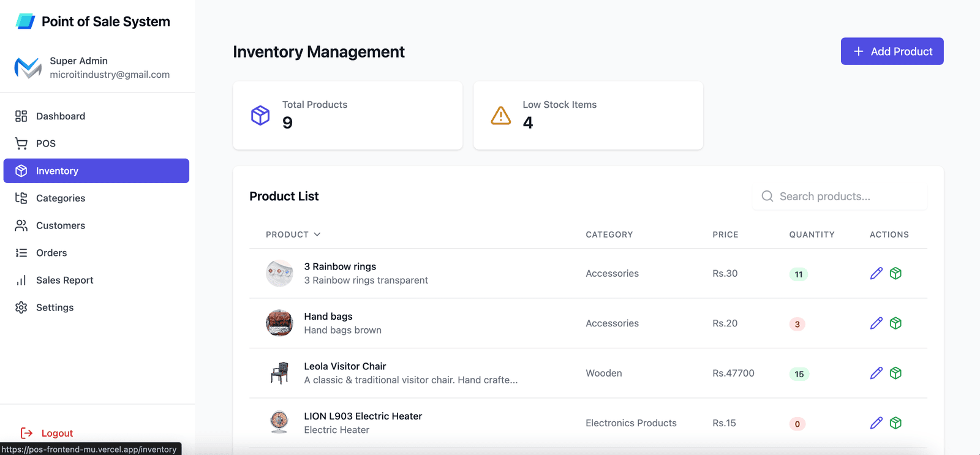This screenshot has height=455, width=980.
Task: Click the Wooden category cell
Action: point(603,373)
